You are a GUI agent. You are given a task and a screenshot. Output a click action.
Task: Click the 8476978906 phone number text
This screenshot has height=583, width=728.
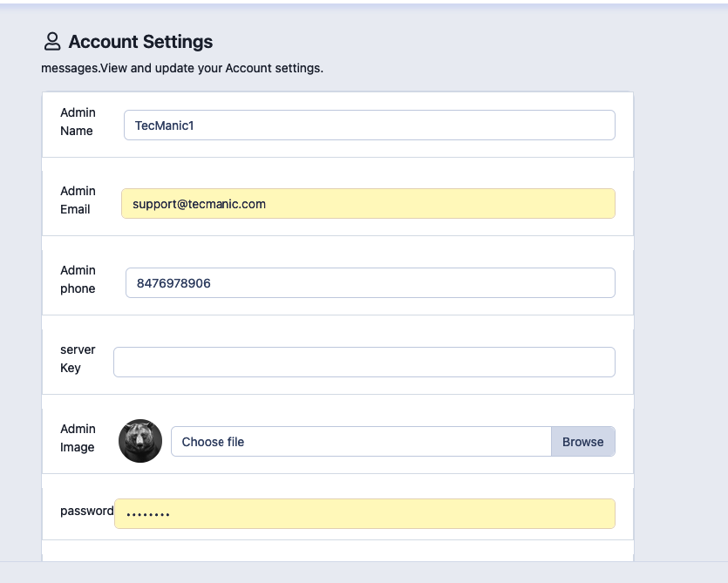[173, 283]
